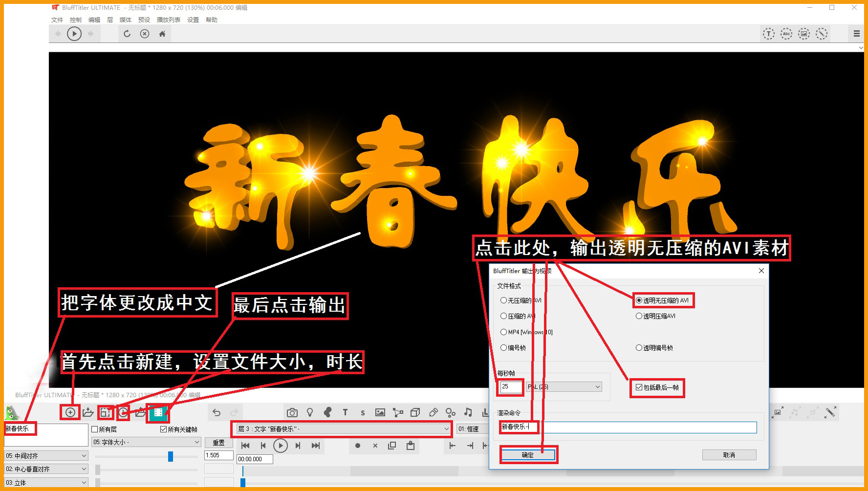
Task: Select the uncompressed AVI radio option
Action: 521,300
